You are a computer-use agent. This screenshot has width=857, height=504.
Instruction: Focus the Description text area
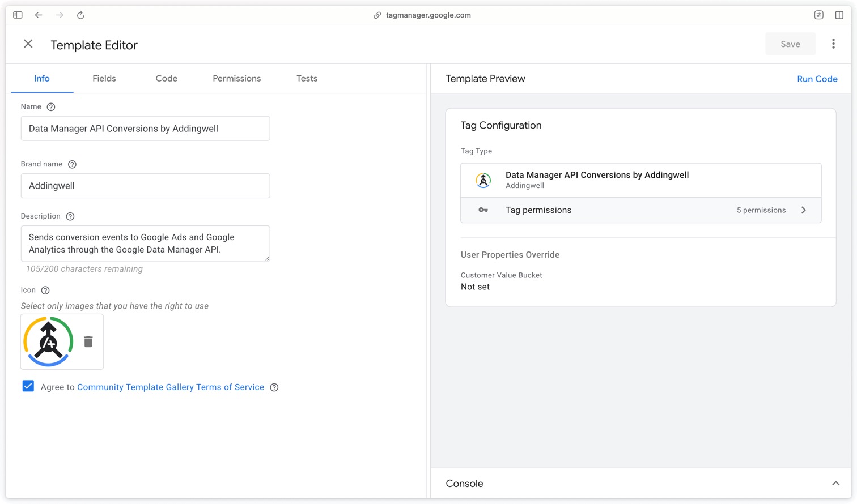[145, 244]
